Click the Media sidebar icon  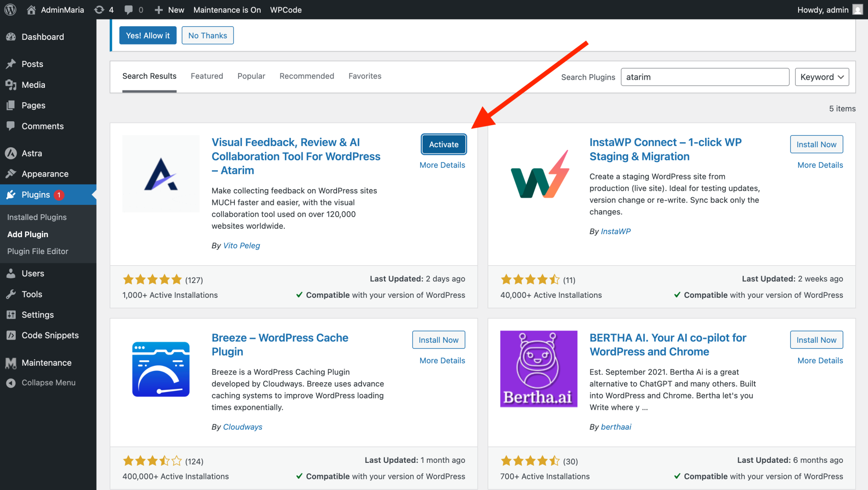pyautogui.click(x=11, y=85)
